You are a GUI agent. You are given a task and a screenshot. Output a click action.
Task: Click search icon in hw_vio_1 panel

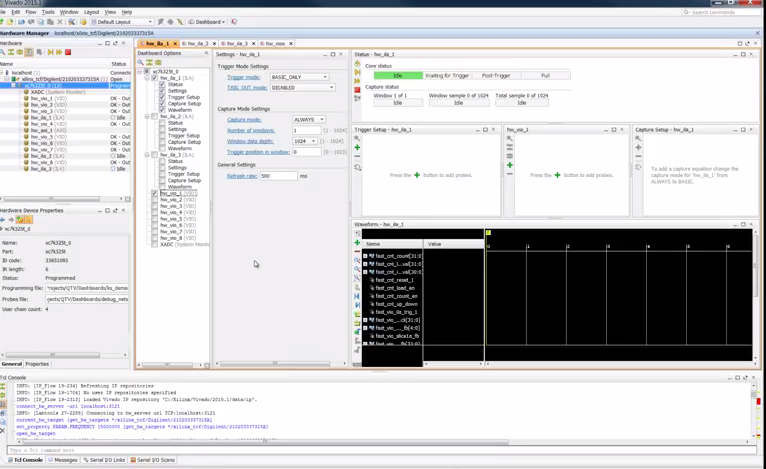pyautogui.click(x=510, y=139)
